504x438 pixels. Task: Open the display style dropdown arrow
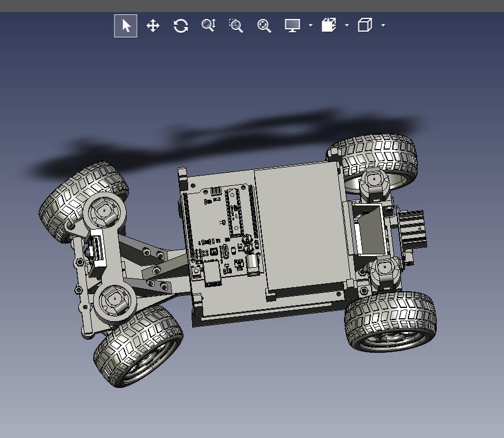tap(311, 25)
